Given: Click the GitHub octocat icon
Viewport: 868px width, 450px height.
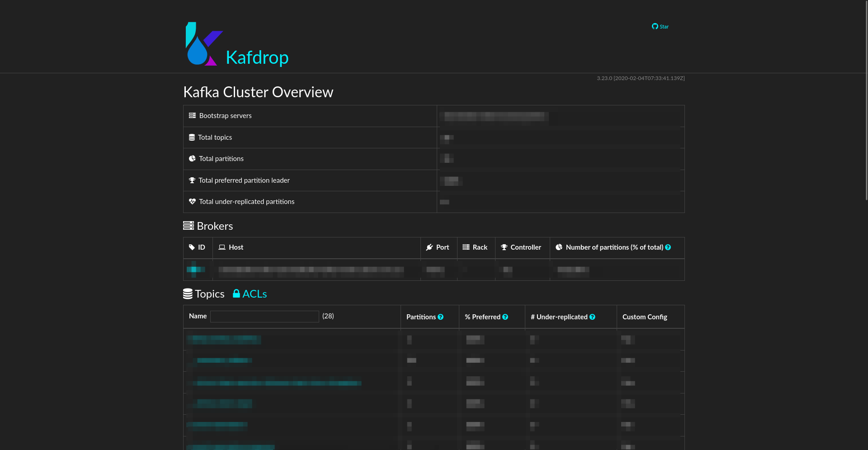Looking at the screenshot, I should pyautogui.click(x=655, y=26).
